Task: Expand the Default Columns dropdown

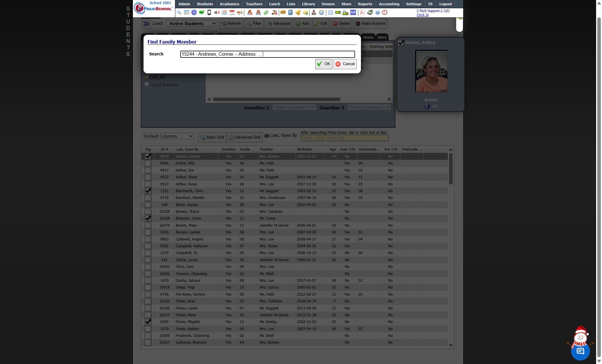Action: point(168,136)
